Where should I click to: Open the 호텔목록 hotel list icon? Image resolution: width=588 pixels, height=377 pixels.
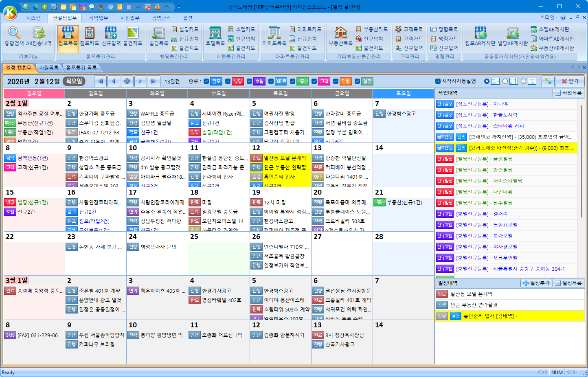point(215,36)
